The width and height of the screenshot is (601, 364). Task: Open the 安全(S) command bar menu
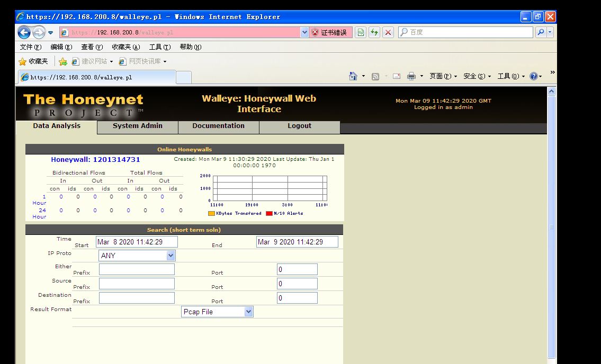tap(477, 76)
